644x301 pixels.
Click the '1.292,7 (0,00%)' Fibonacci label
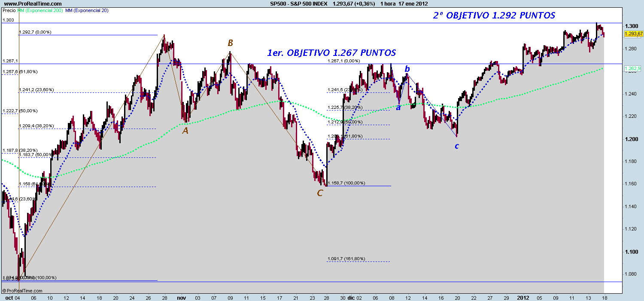(x=35, y=32)
